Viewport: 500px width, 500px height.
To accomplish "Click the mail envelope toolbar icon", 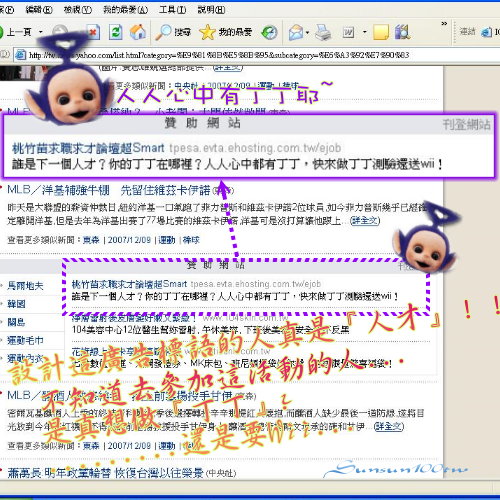I will (x=296, y=32).
